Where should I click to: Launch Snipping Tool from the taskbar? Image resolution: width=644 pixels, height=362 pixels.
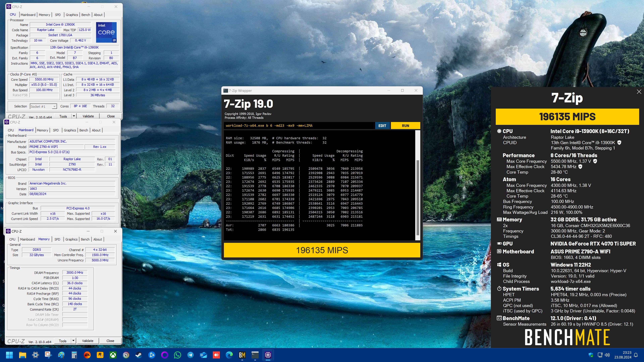tap(48, 355)
